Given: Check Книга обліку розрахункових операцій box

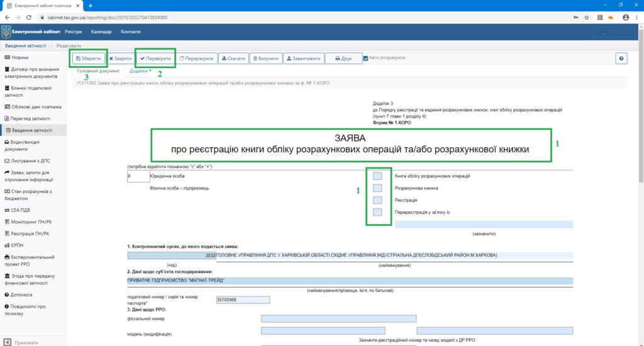Looking at the screenshot, I should [x=377, y=176].
